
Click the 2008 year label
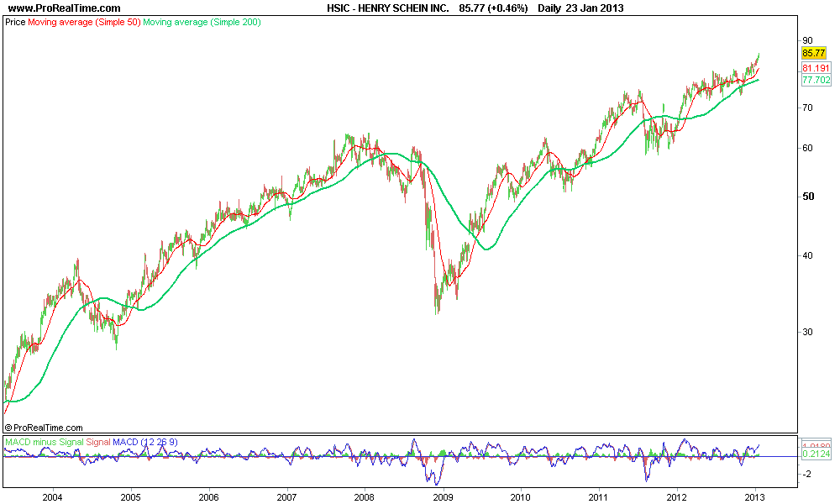tap(365, 497)
